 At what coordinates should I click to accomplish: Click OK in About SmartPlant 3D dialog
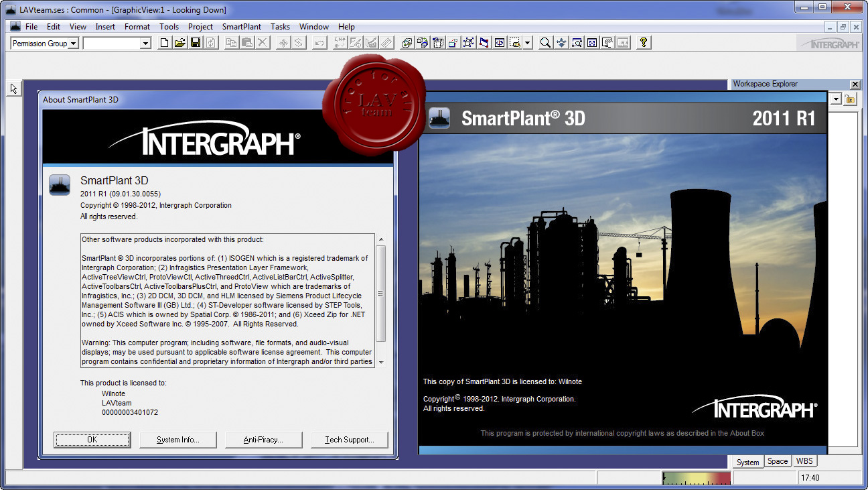pos(92,440)
